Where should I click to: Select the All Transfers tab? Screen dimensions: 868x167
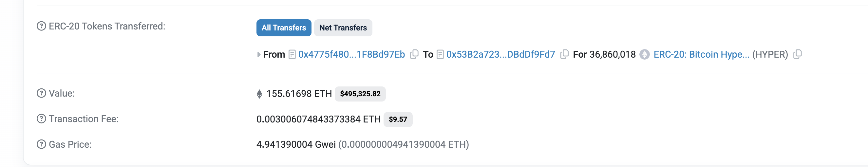pyautogui.click(x=283, y=28)
